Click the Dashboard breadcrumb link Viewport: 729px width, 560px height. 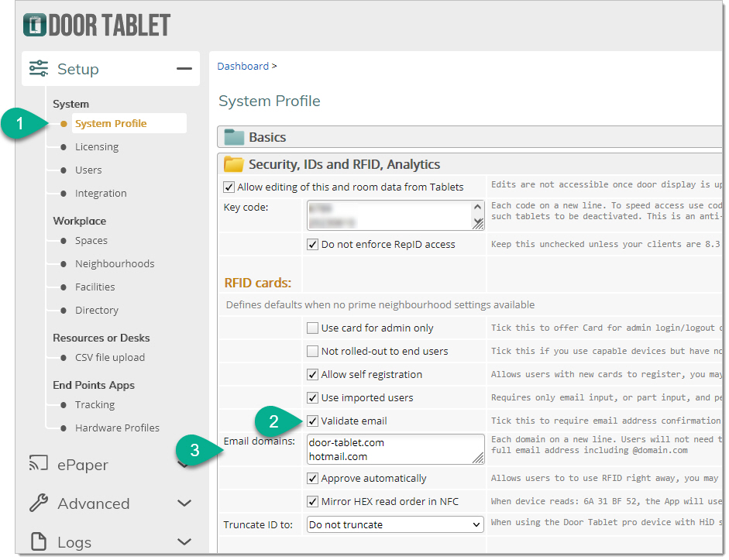point(242,67)
